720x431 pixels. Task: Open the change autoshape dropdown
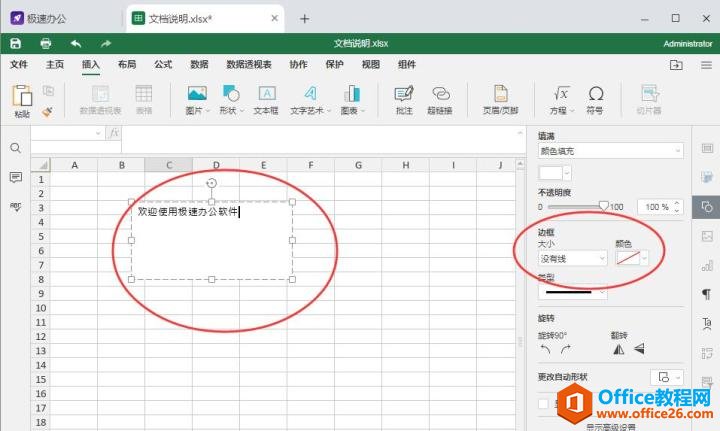[667, 377]
